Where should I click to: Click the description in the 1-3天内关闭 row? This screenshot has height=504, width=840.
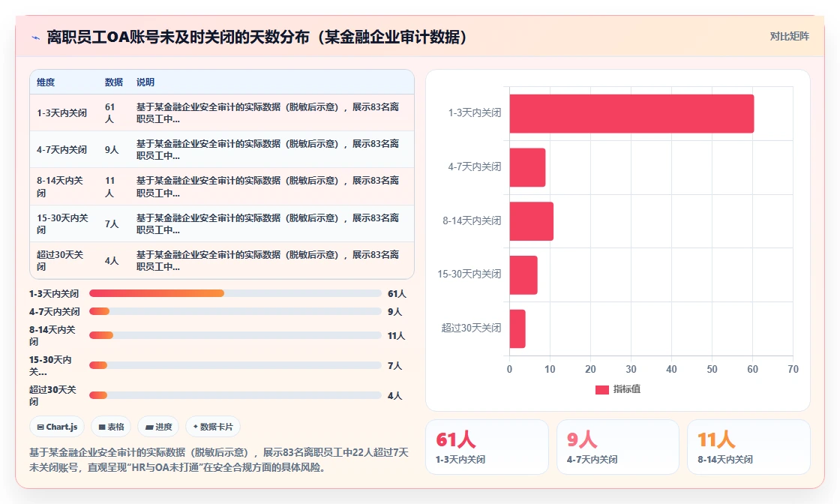click(x=267, y=113)
